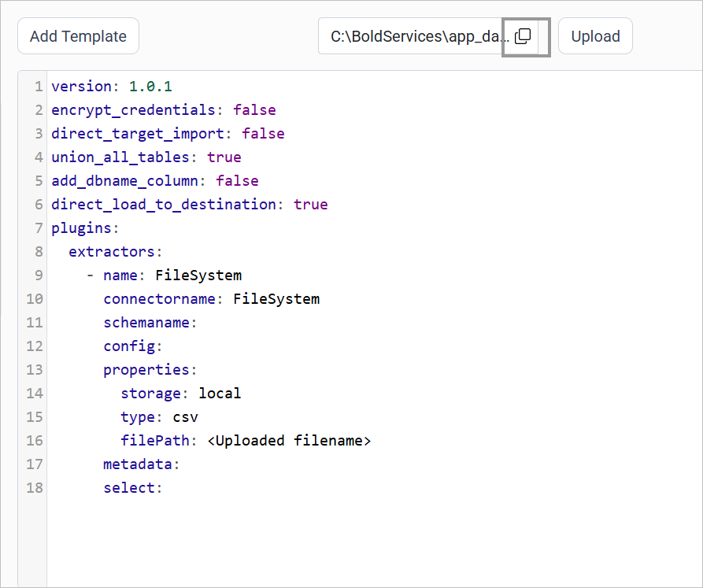This screenshot has width=703, height=588.
Task: Select the storage: local property
Action: click(x=181, y=393)
